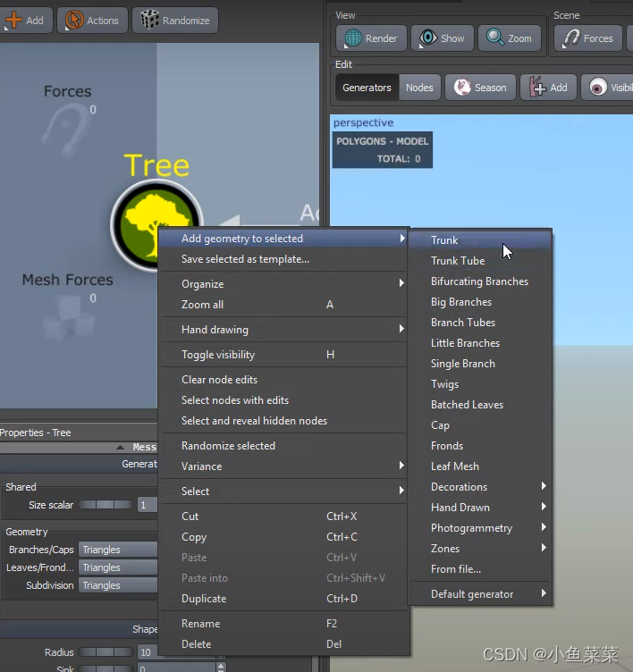This screenshot has height=672, width=633.
Task: Click the Sink value stepper arrows
Action: click(x=221, y=668)
